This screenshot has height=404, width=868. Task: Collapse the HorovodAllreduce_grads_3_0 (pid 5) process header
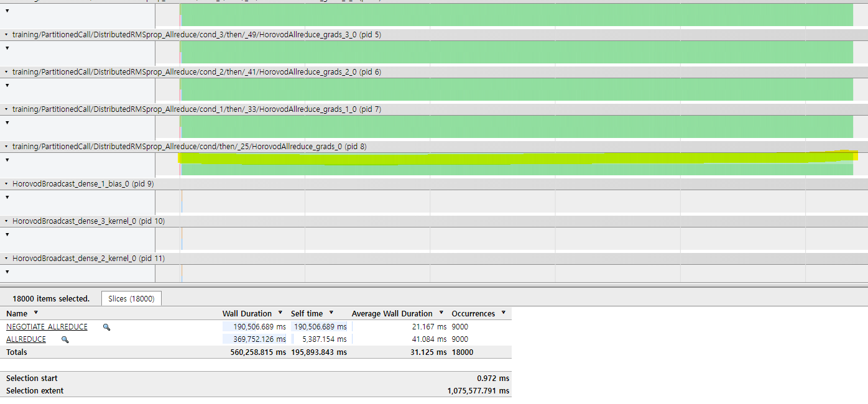click(6, 35)
